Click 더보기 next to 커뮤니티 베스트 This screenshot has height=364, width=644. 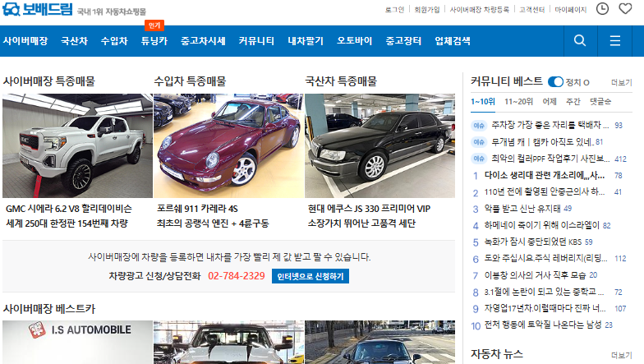click(621, 82)
